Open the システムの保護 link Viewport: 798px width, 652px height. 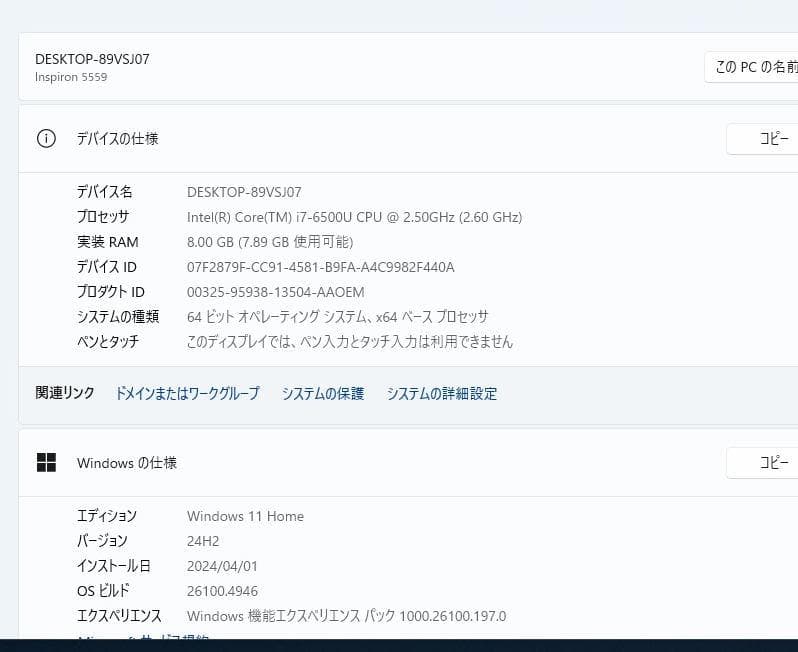[323, 393]
